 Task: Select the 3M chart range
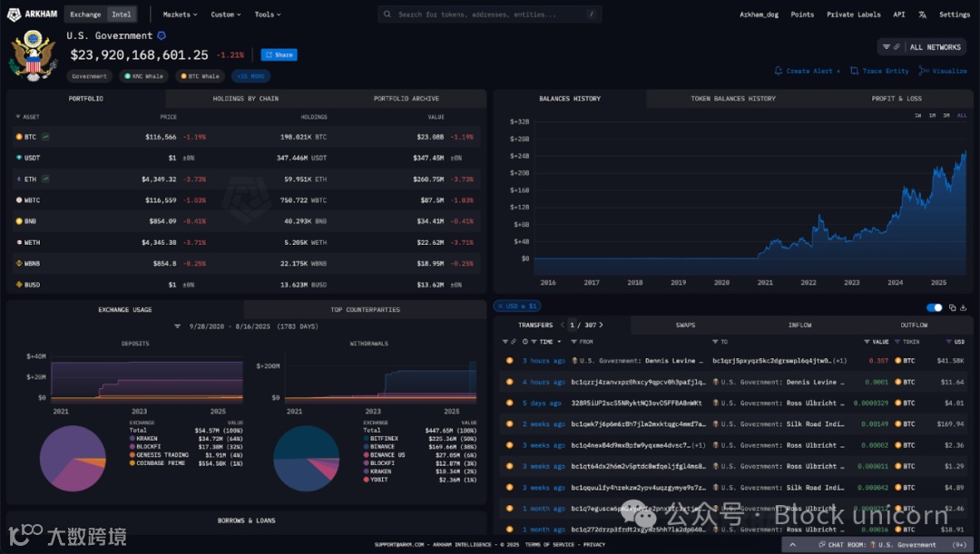946,115
